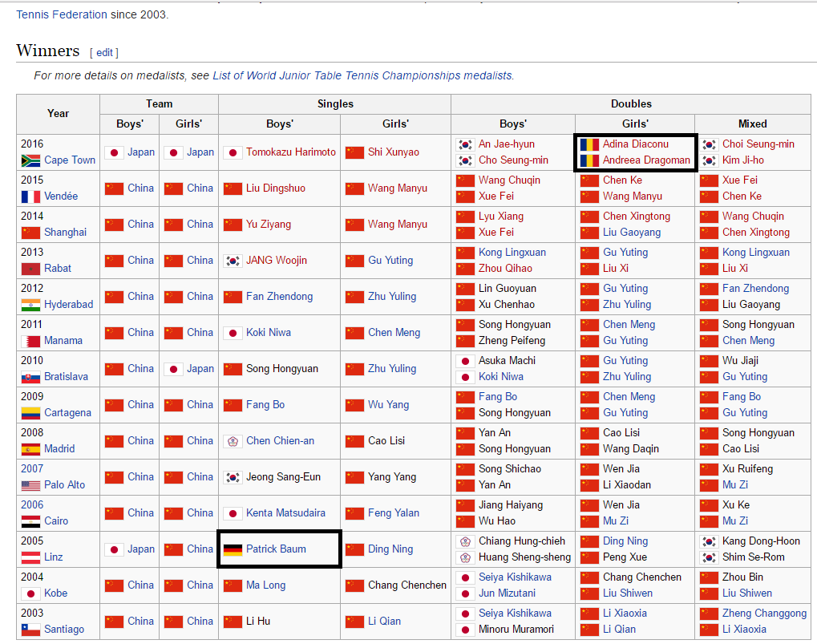Click the Chile flag next to Santiago
Viewport: 817px width, 644px height.
click(x=30, y=630)
